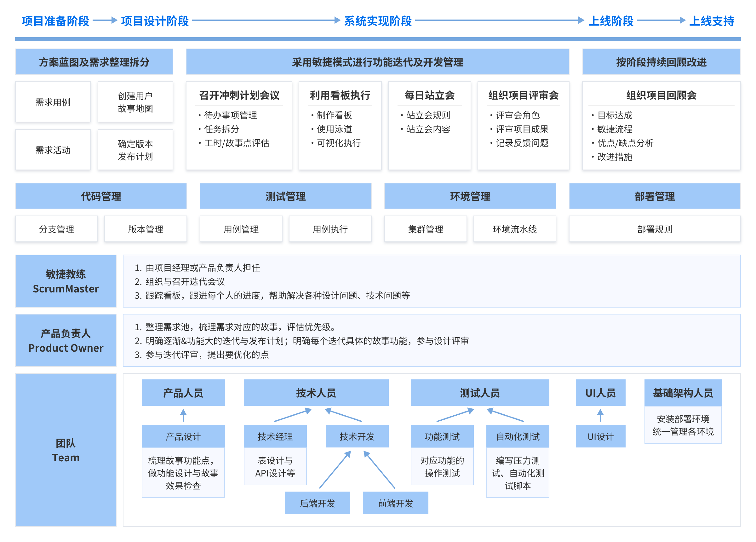Click the 召开冲刺计划会议 heading
Viewport: 756px width, 542px height.
[239, 95]
